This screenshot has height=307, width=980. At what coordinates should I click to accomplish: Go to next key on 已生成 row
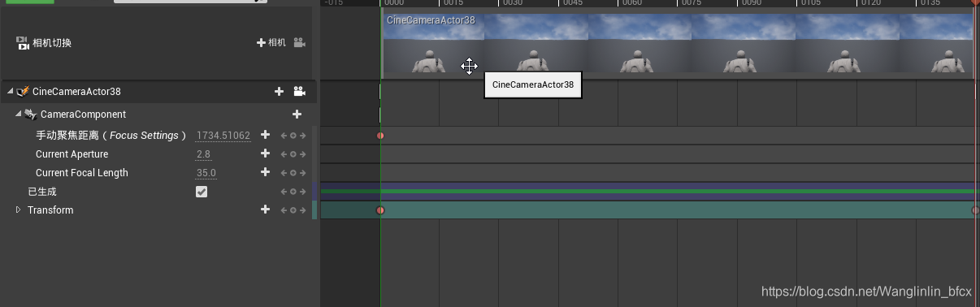click(303, 192)
